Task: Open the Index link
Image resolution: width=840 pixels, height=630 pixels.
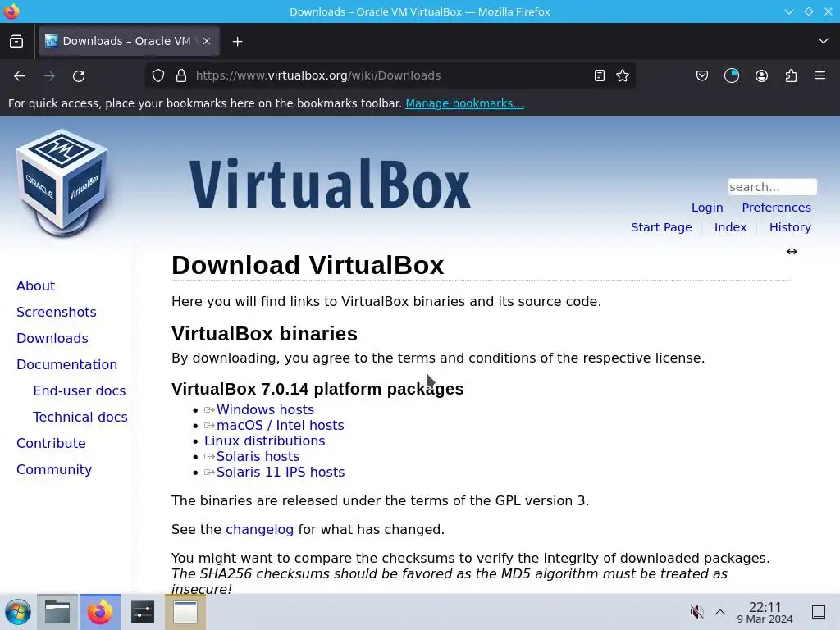Action: pyautogui.click(x=730, y=227)
